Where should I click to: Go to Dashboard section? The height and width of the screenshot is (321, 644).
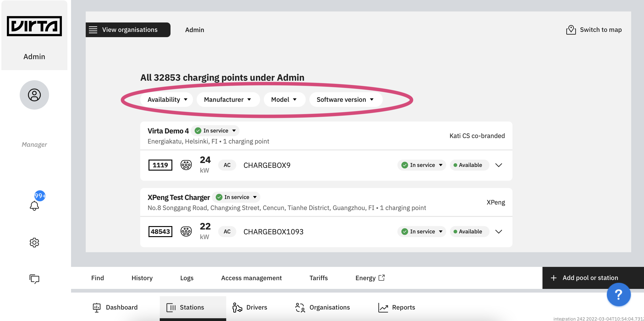(115, 307)
